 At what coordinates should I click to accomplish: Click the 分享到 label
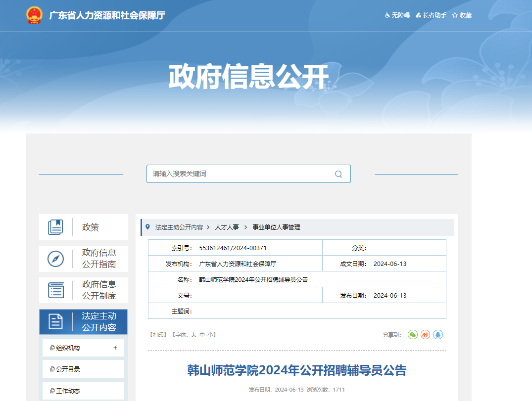coord(392,335)
